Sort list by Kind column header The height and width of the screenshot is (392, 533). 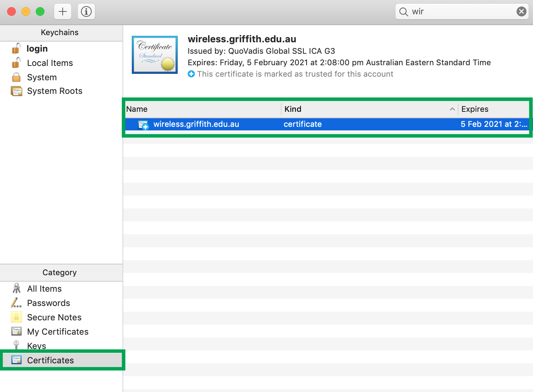tap(365, 109)
